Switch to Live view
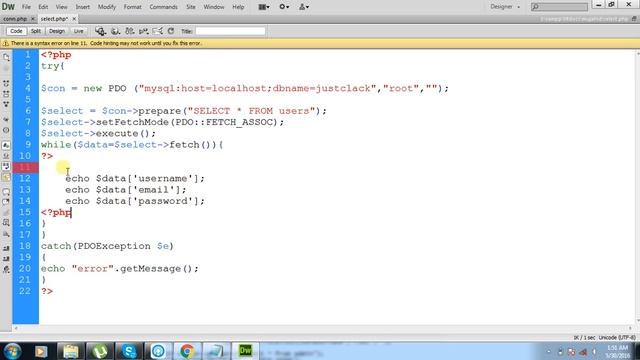 (78, 31)
